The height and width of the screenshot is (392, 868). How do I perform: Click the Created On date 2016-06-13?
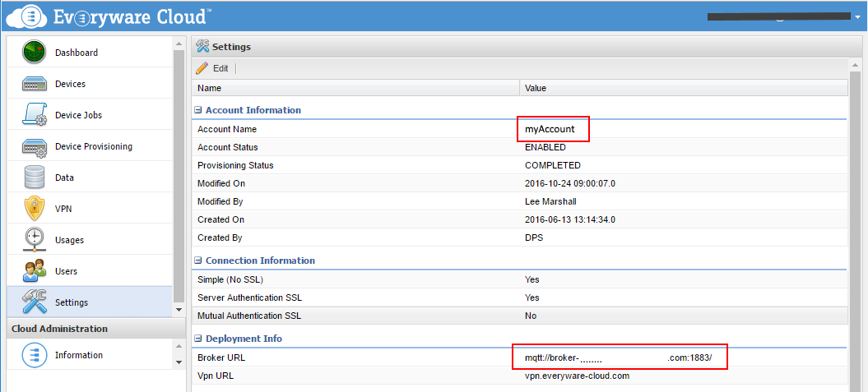tap(569, 219)
